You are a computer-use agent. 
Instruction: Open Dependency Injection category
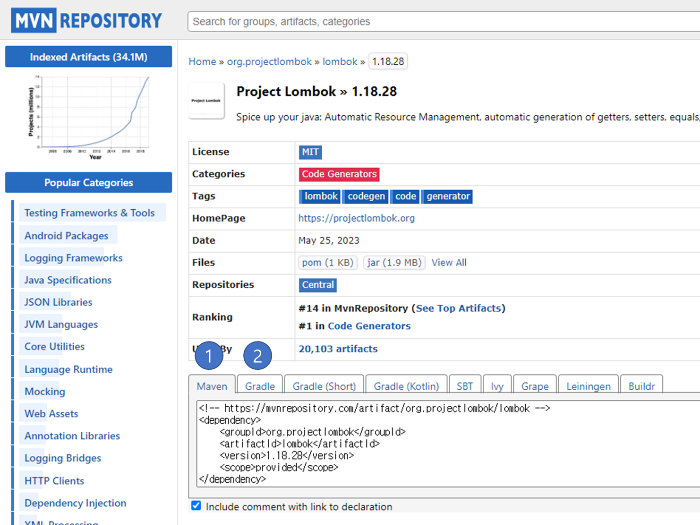tap(75, 503)
